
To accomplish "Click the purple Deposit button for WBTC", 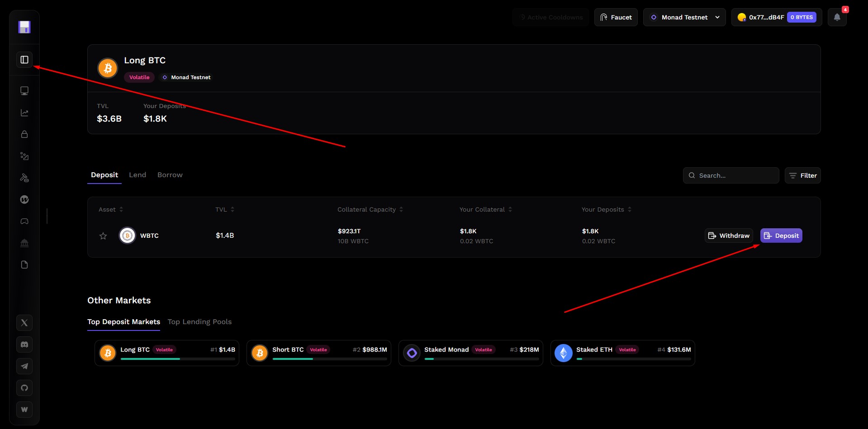I will [781, 236].
